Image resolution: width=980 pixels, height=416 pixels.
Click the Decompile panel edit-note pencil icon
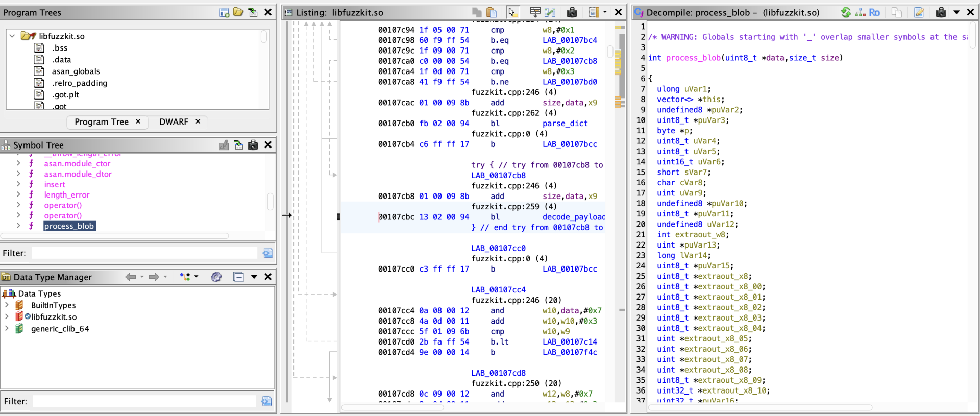pos(919,12)
